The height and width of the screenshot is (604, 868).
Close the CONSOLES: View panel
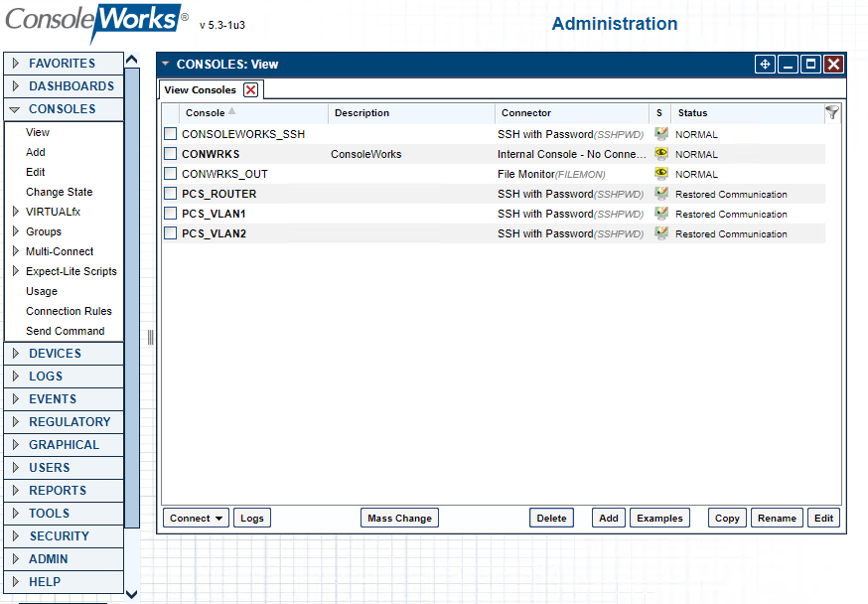(833, 65)
